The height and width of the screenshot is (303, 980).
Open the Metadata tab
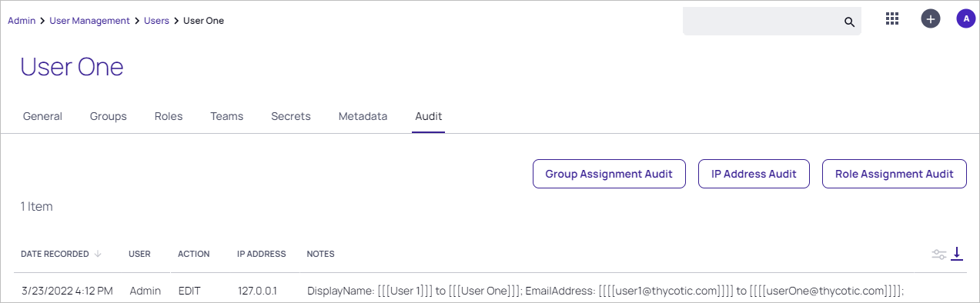pyautogui.click(x=363, y=116)
